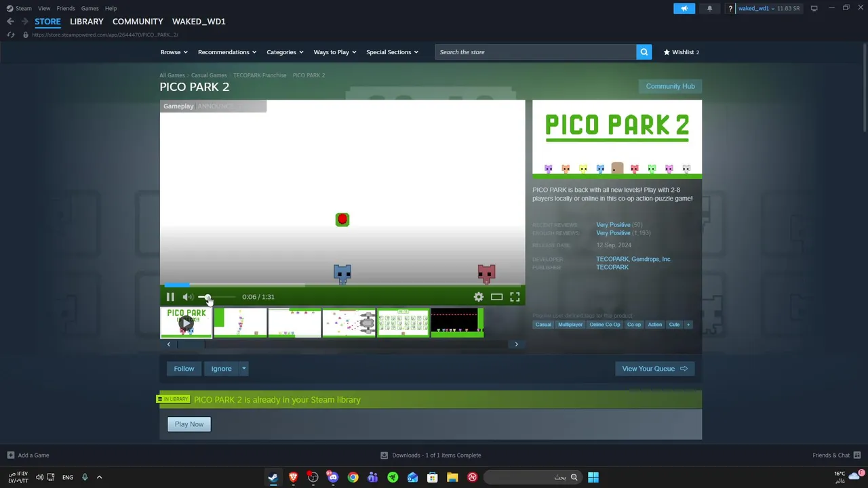
Task: Click the Ignore button
Action: click(221, 369)
